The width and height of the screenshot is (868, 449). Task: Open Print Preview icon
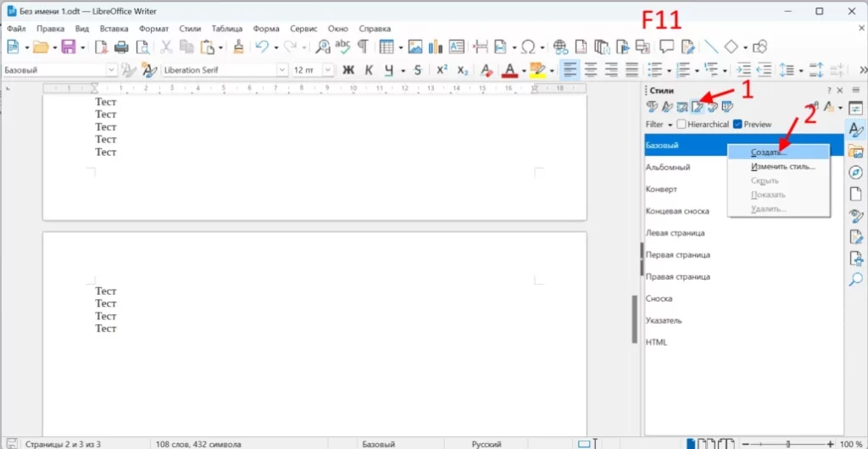142,47
